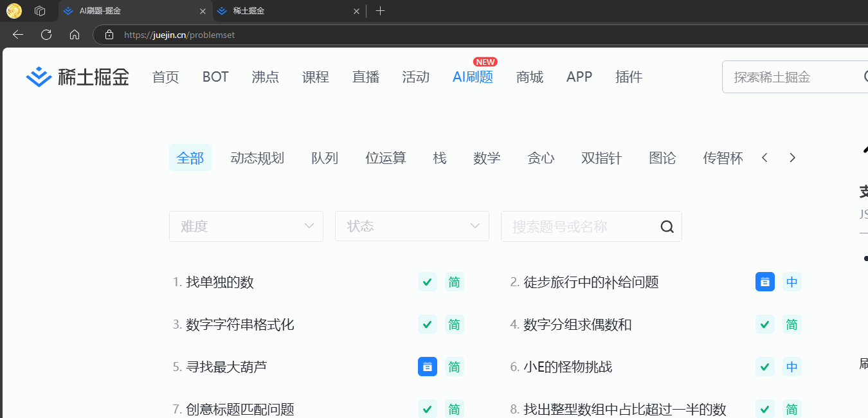This screenshot has width=868, height=418.
Task: Toggle the check mark beside 创意标题匹配问题
Action: pos(427,409)
